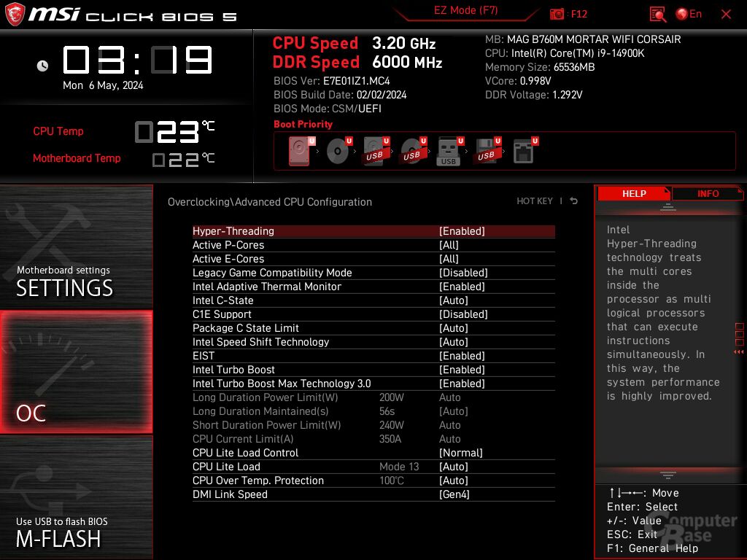The height and width of the screenshot is (560, 747).
Task: Toggle Legacy Game Compatibility Mode Disabled value
Action: [463, 273]
